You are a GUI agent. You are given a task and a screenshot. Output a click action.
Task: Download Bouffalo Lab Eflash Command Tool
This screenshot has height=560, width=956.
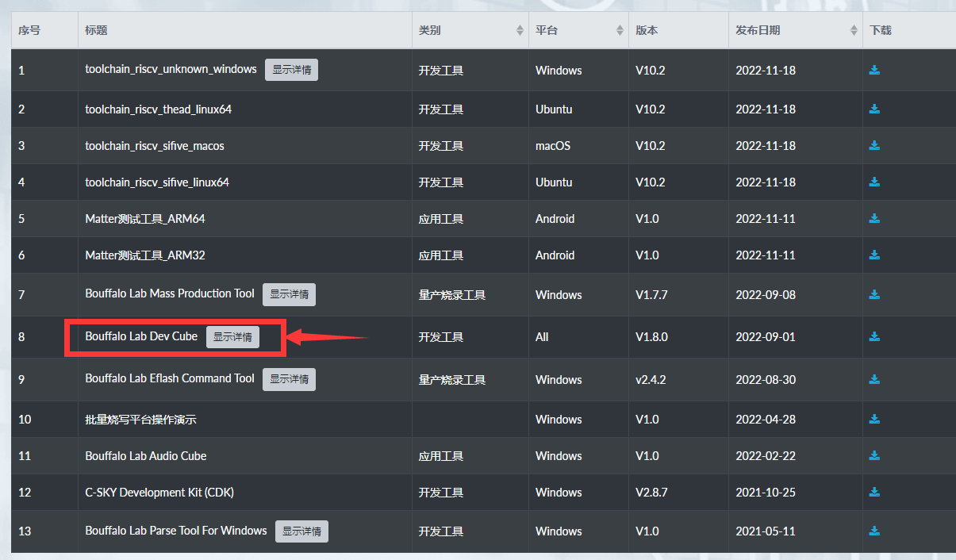tap(874, 379)
